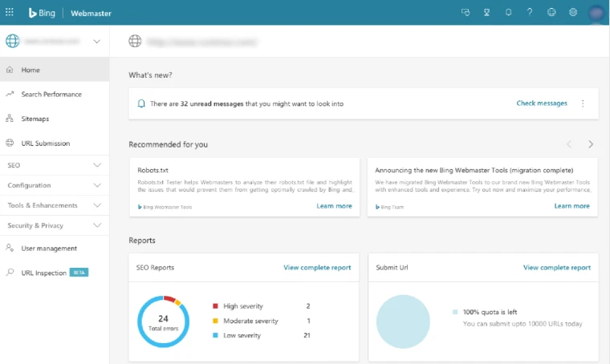Click the 100% quota is left text

(x=490, y=312)
